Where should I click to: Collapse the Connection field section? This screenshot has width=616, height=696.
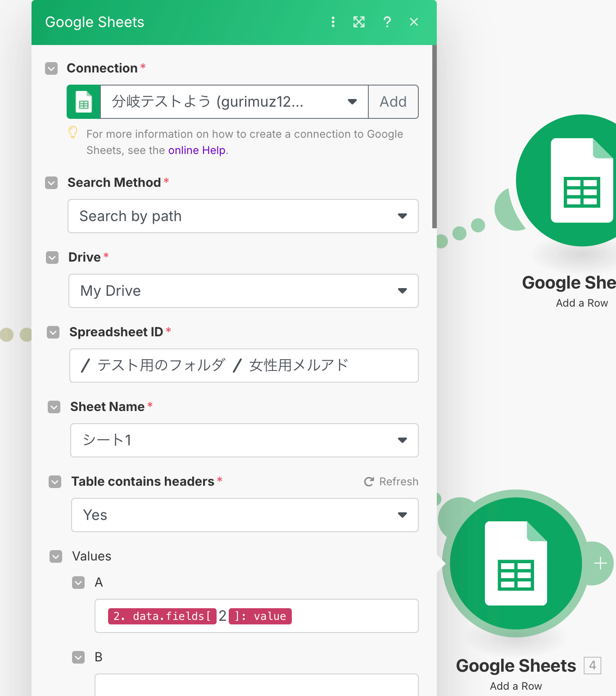coord(51,68)
